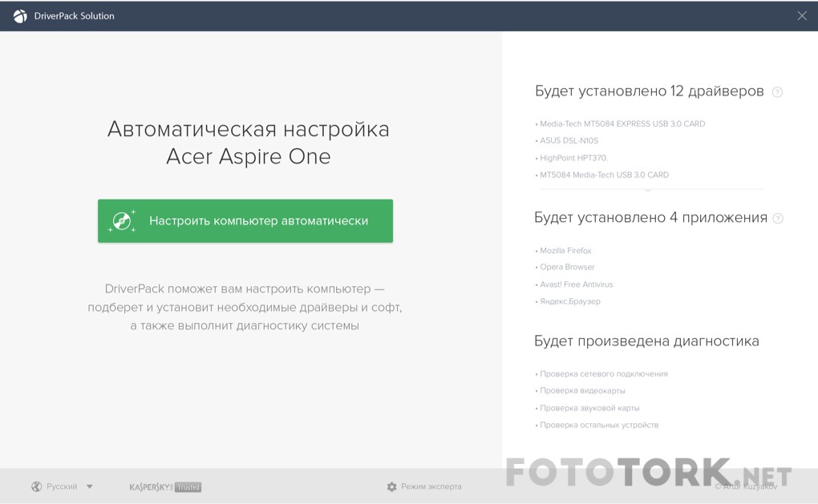Click the disc icon on the green button

pyautogui.click(x=122, y=221)
